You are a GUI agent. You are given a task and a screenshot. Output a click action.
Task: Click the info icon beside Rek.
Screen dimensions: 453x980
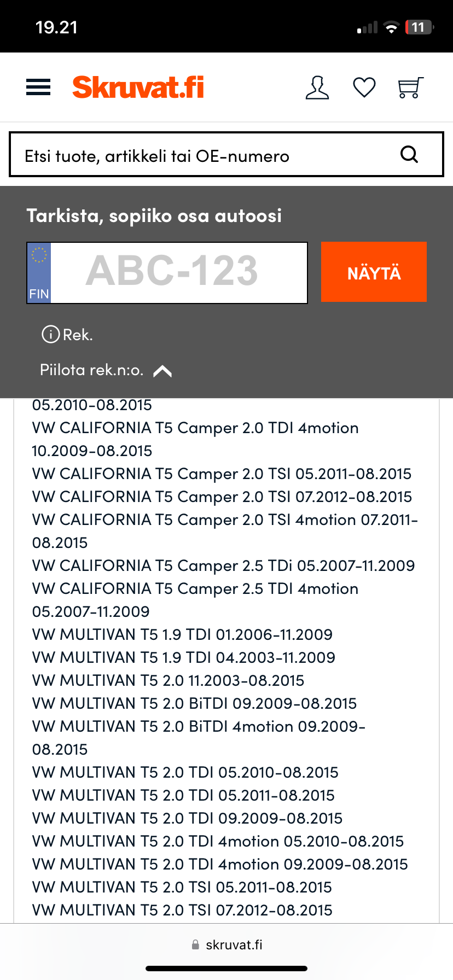(x=50, y=334)
